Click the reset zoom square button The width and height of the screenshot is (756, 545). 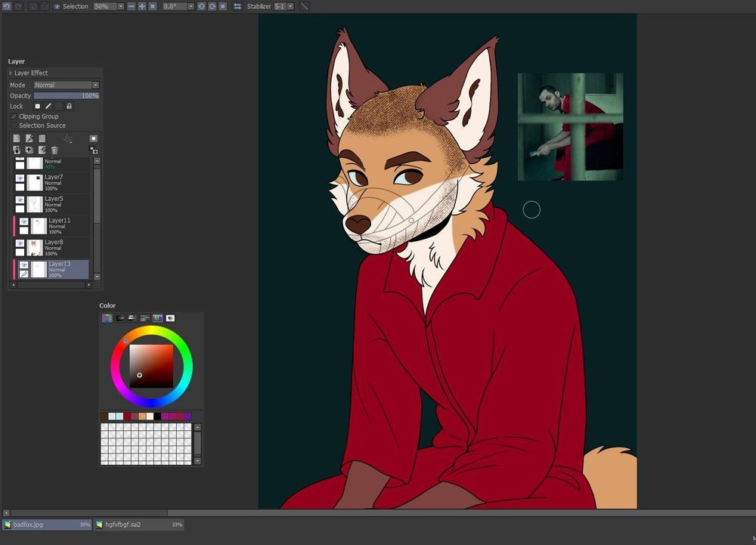(153, 6)
